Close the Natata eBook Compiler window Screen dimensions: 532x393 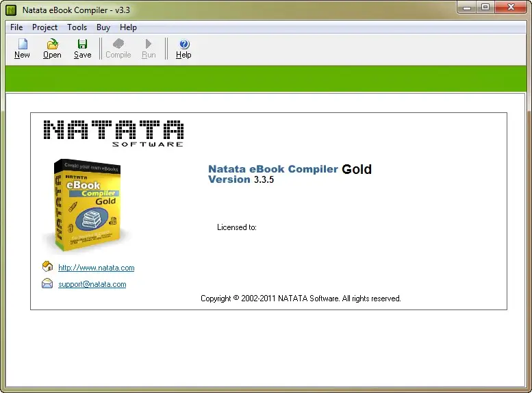(511, 8)
